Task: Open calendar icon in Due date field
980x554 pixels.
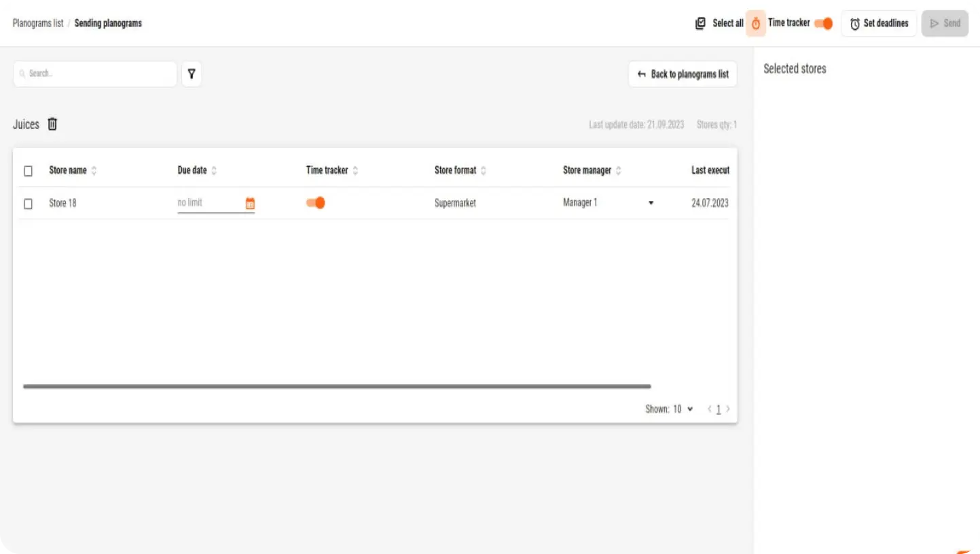Action: tap(250, 203)
